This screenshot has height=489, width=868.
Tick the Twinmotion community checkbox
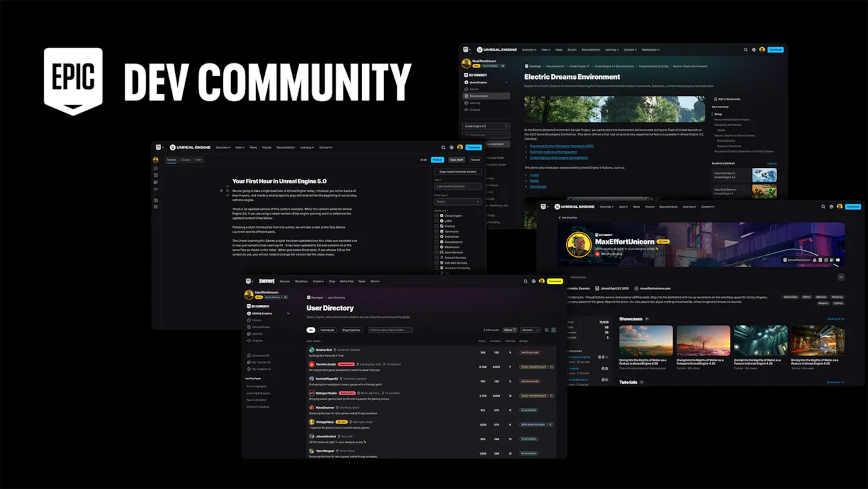437,231
